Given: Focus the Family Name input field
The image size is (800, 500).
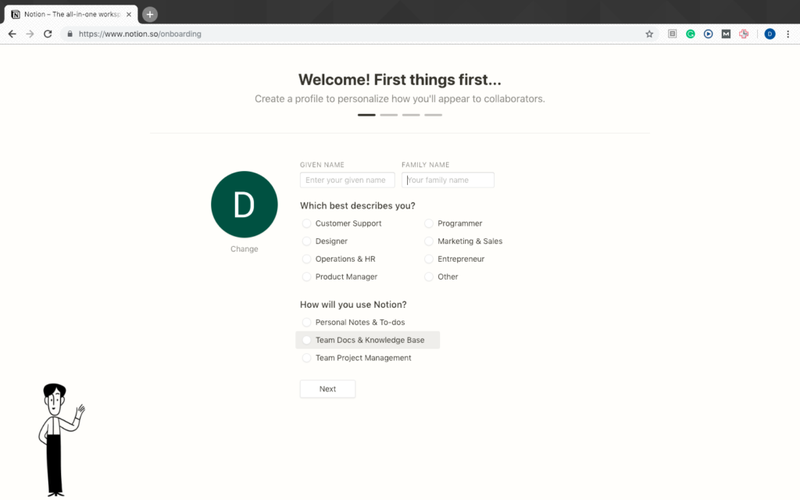Looking at the screenshot, I should click(x=447, y=180).
